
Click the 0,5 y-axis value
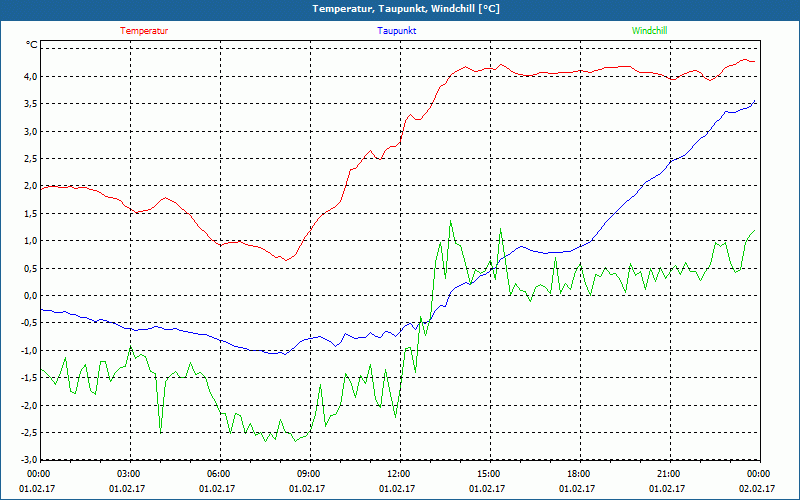click(31, 268)
